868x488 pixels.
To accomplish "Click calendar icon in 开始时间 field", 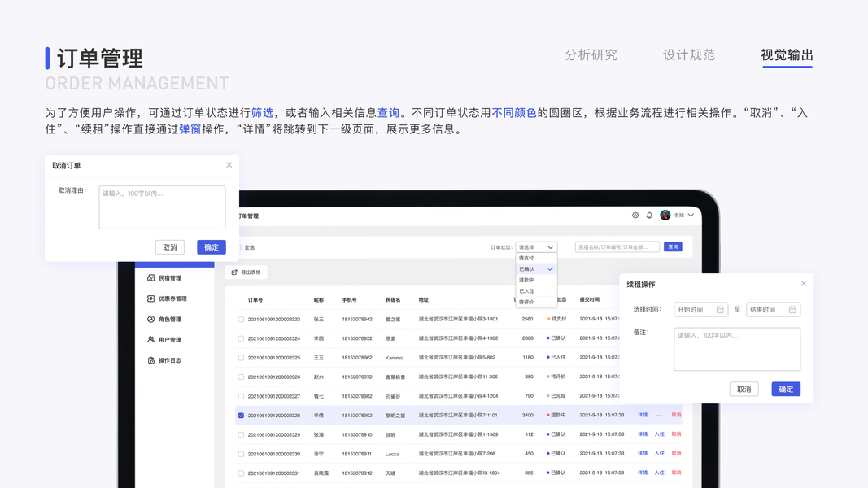I will coord(720,309).
